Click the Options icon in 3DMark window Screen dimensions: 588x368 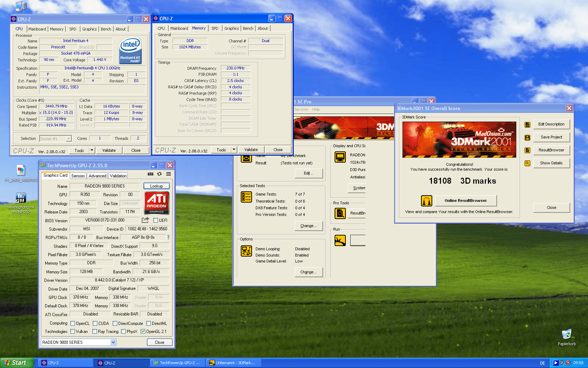(246, 251)
